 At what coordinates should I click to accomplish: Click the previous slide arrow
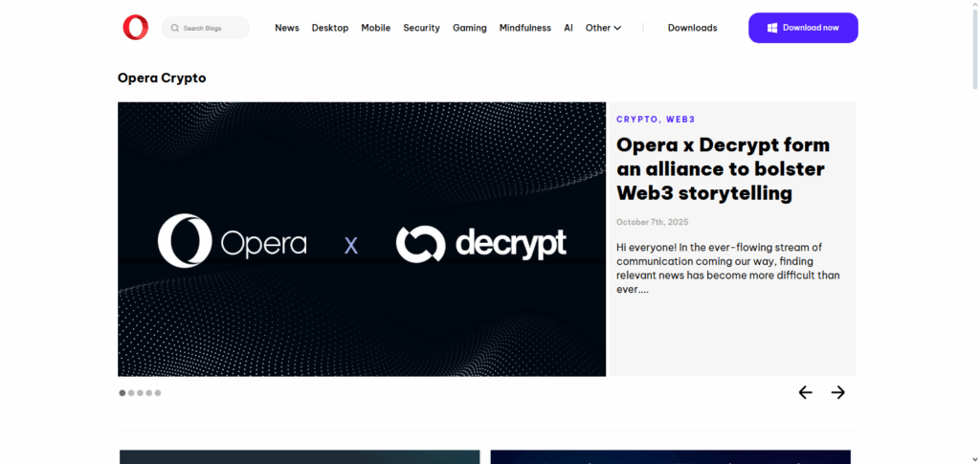[806, 392]
